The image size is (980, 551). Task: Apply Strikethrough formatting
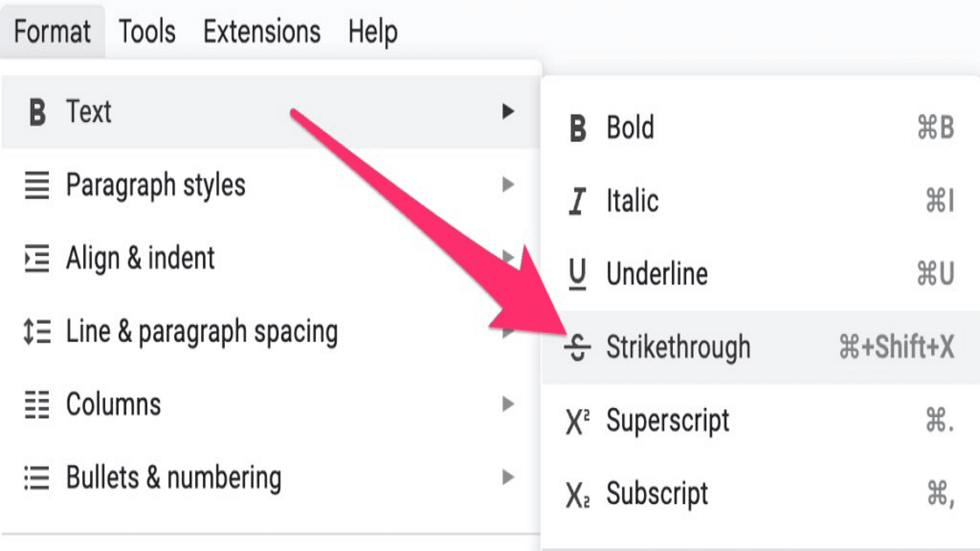(677, 347)
